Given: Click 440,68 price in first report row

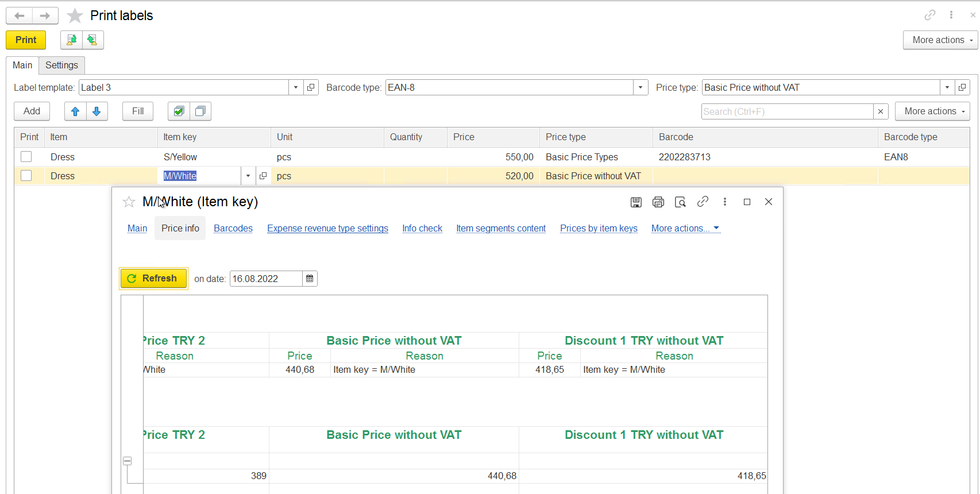Looking at the screenshot, I should click(300, 370).
